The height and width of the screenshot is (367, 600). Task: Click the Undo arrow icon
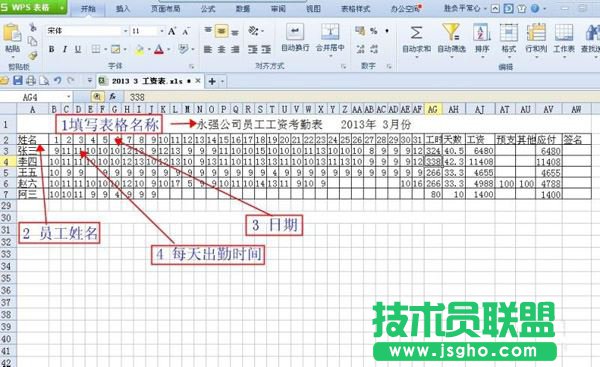(57, 80)
